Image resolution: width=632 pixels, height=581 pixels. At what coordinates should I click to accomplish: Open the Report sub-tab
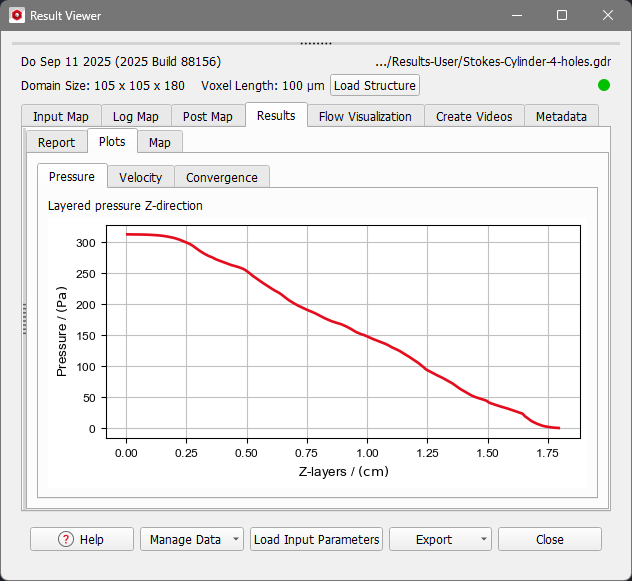(56, 143)
